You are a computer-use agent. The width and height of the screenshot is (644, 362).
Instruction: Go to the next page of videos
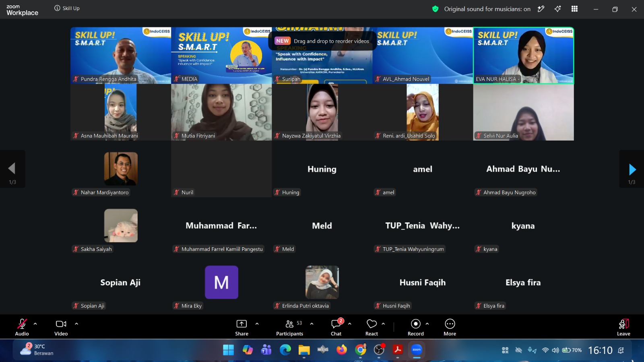(x=632, y=169)
